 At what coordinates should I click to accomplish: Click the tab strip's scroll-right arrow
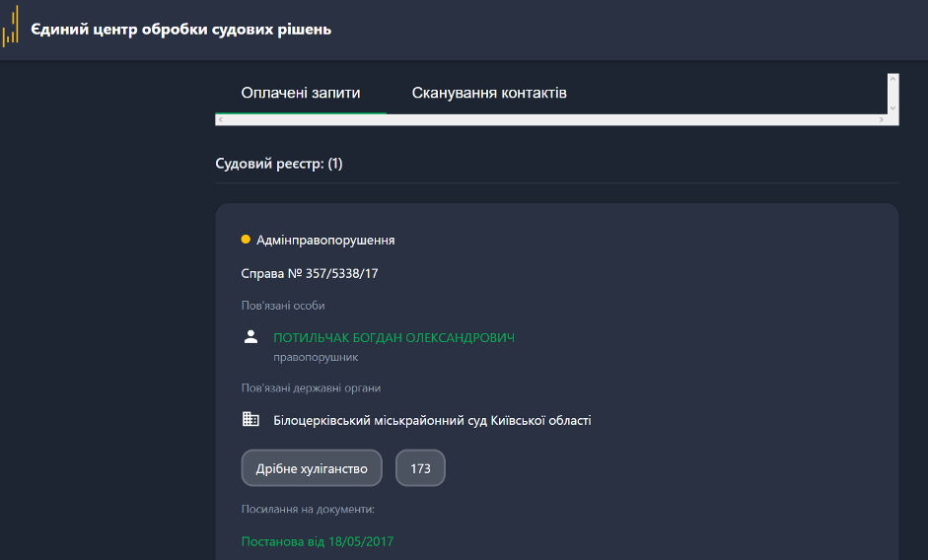882,119
